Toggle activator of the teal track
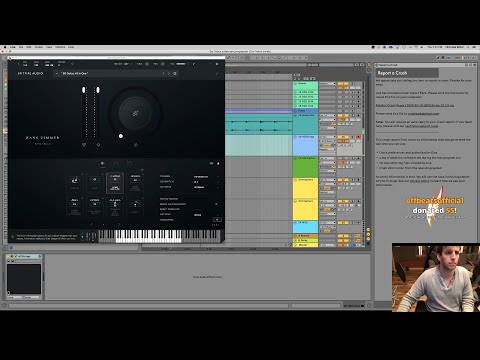 click(343, 116)
